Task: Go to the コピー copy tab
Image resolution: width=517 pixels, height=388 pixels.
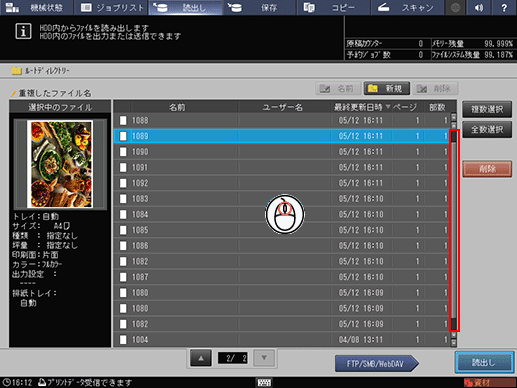Action: (x=334, y=7)
